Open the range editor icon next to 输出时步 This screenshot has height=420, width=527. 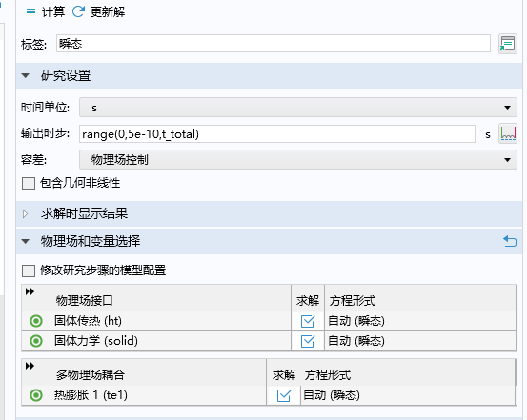click(508, 133)
